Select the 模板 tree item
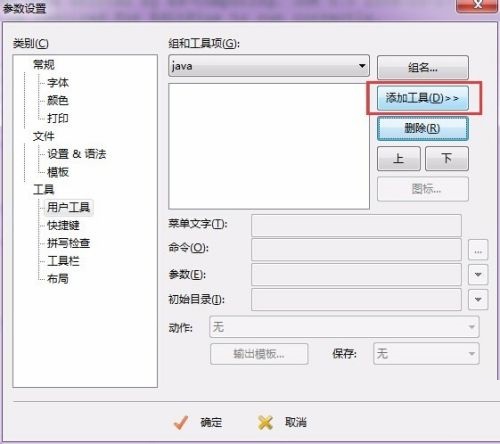500x444 pixels. [x=58, y=172]
